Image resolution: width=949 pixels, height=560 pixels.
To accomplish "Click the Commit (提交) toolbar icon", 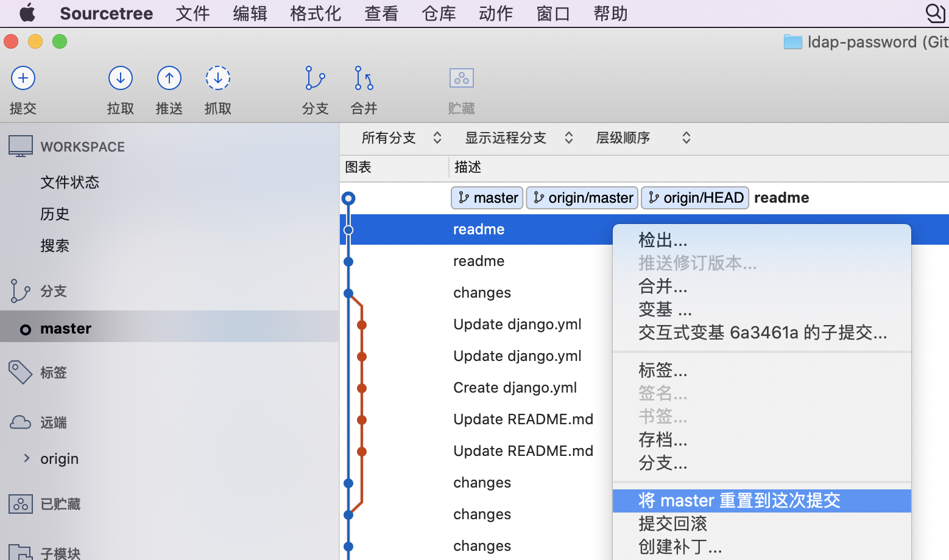I will pyautogui.click(x=23, y=79).
